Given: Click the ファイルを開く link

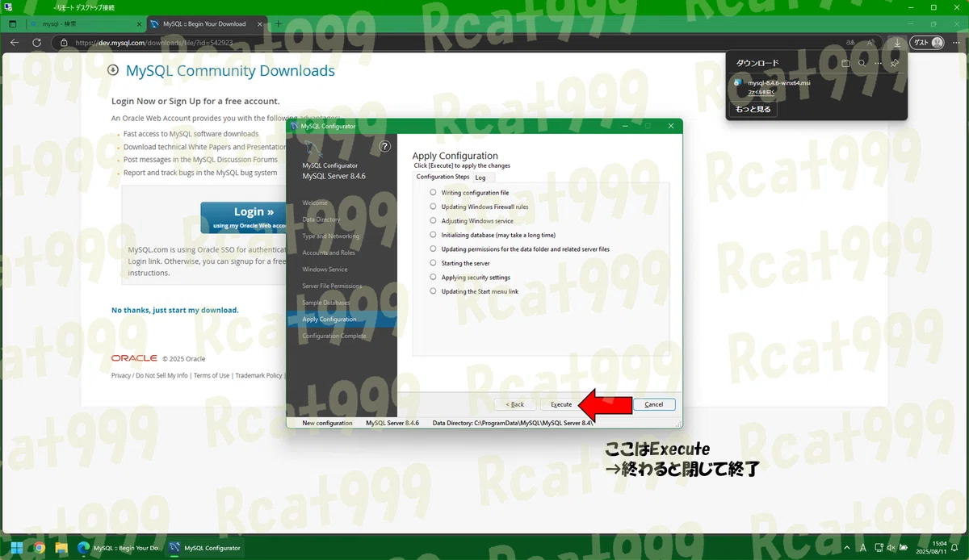Looking at the screenshot, I should 761,92.
